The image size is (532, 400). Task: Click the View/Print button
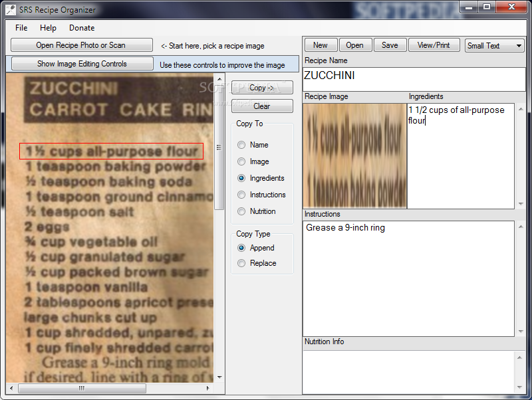coord(434,45)
